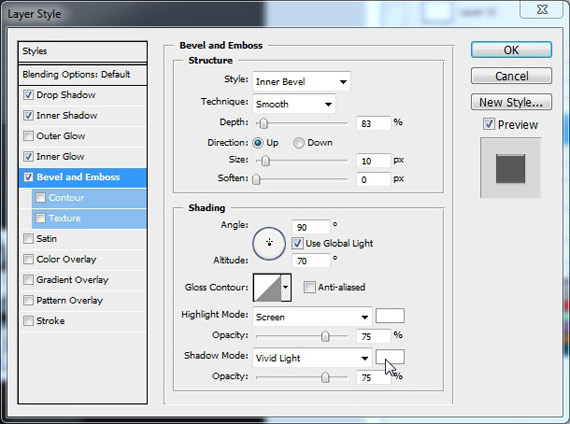Click the Depth slider handle
This screenshot has height=424, width=570.
(264, 124)
